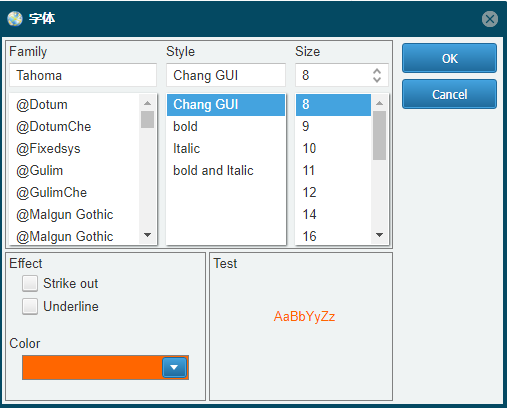Viewport: 507px width, 408px height.
Task: Click the globe icon in title bar
Action: (15, 18)
